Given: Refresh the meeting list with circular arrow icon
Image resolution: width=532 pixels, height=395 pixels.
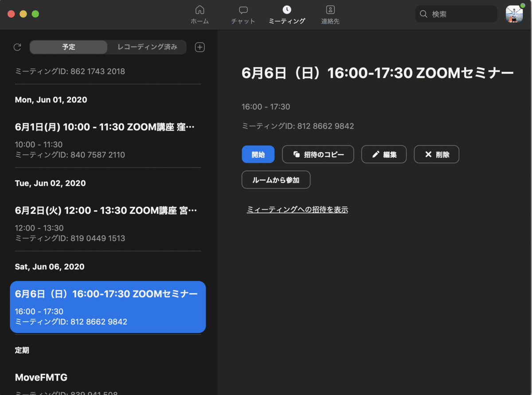Looking at the screenshot, I should tap(17, 47).
